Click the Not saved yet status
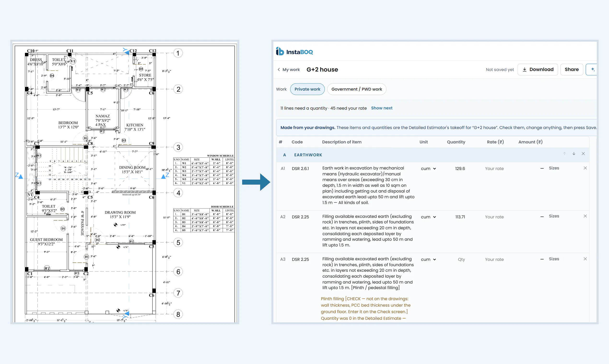 [x=500, y=69]
